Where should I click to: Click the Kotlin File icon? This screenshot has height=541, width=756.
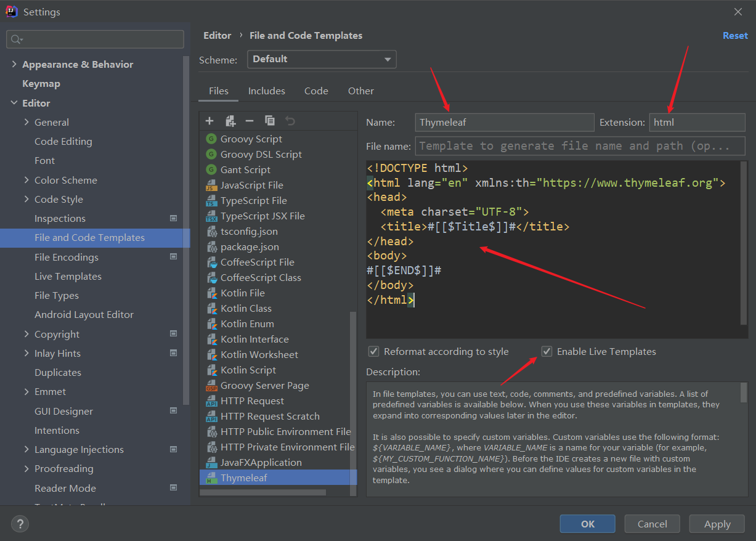point(211,293)
